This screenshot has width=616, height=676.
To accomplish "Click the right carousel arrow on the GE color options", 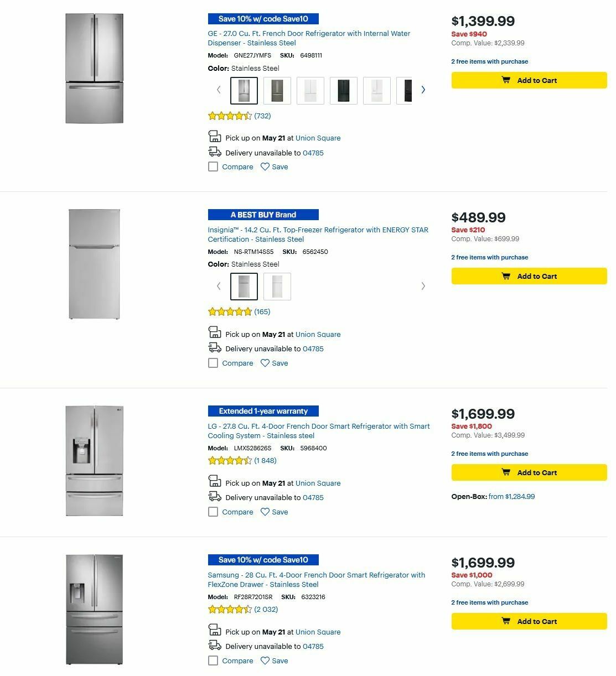I will (423, 89).
